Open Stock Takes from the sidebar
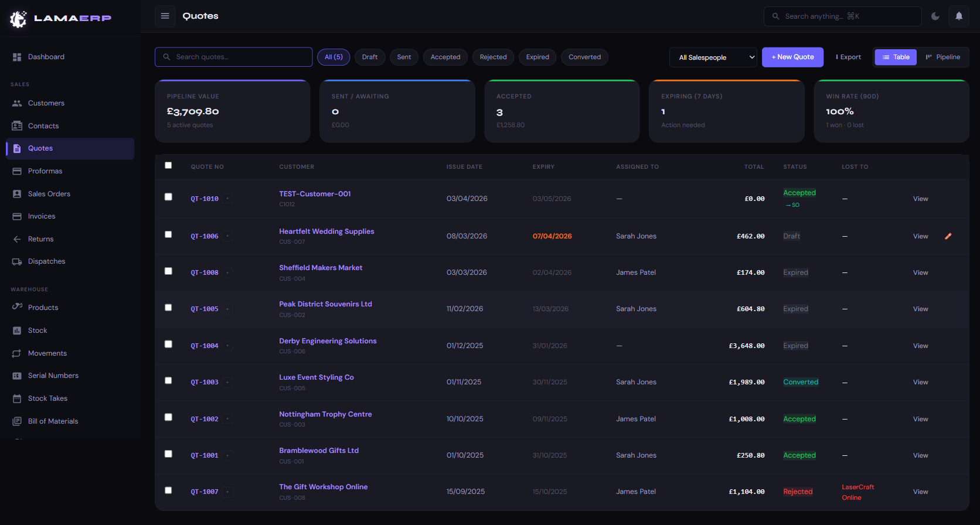The image size is (980, 525). (47, 398)
